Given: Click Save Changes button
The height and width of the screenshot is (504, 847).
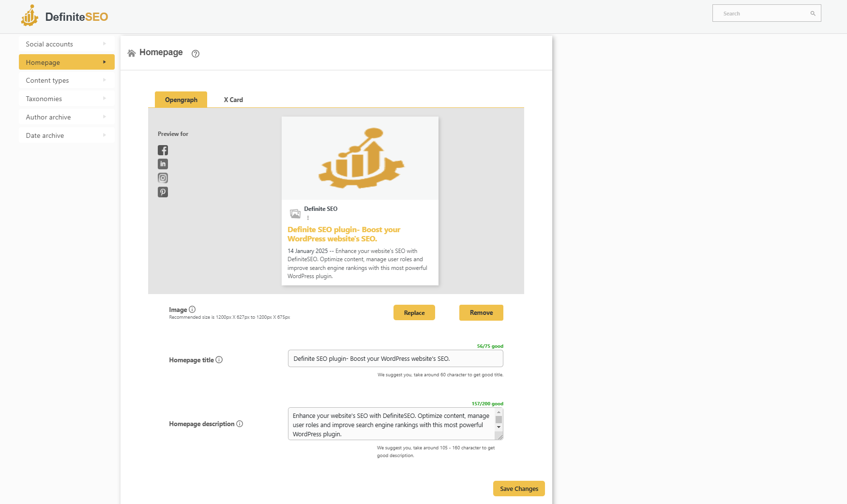Looking at the screenshot, I should pyautogui.click(x=519, y=489).
